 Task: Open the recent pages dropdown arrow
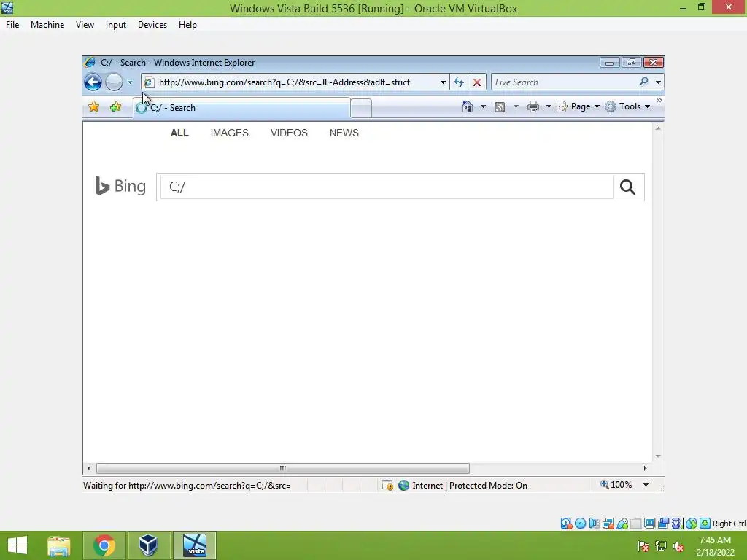coord(130,82)
